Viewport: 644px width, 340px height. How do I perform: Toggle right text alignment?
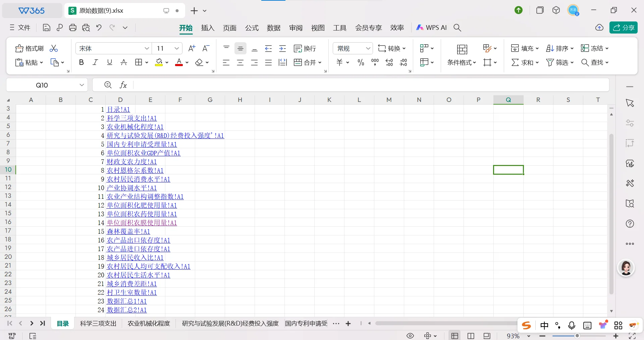(x=254, y=62)
